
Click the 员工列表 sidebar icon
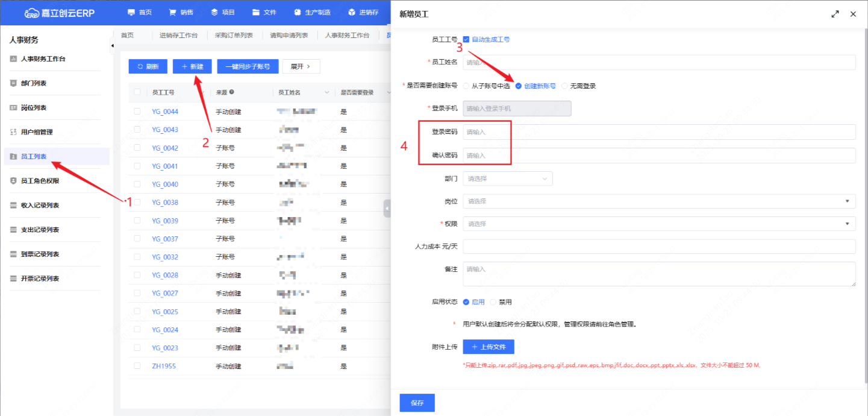[x=13, y=157]
